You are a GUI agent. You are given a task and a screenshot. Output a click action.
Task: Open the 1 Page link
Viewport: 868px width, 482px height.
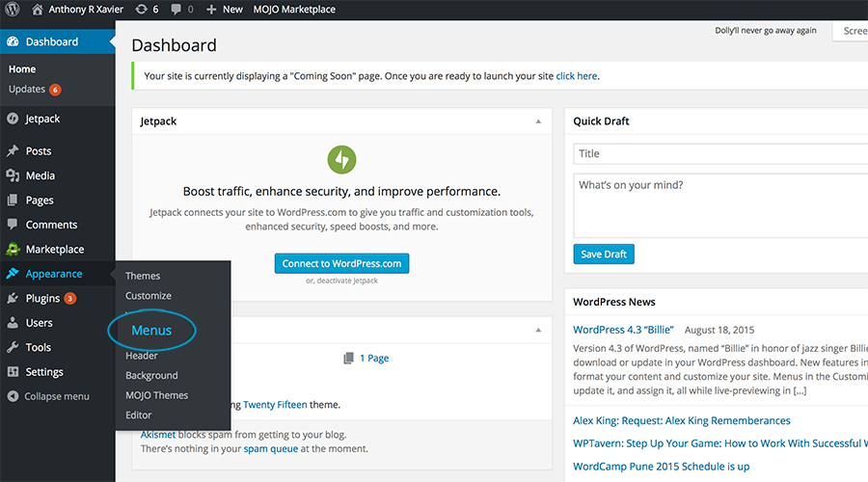tap(374, 358)
